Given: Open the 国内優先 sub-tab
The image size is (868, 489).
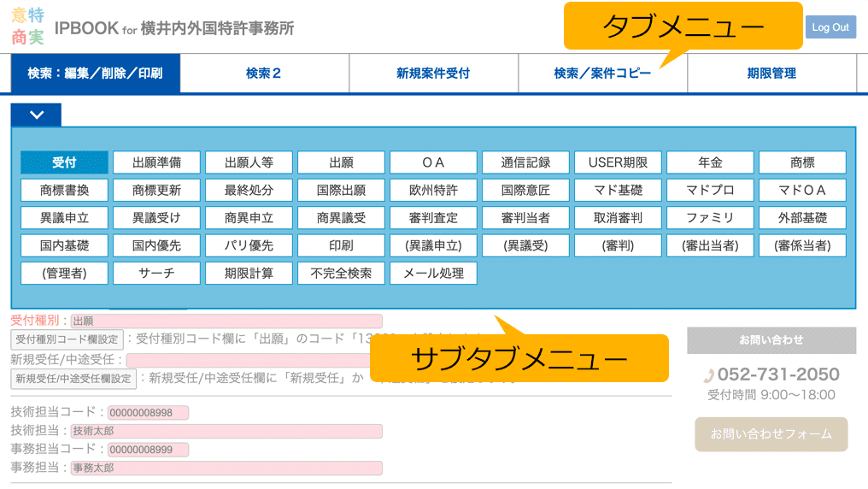Looking at the screenshot, I should 156,246.
